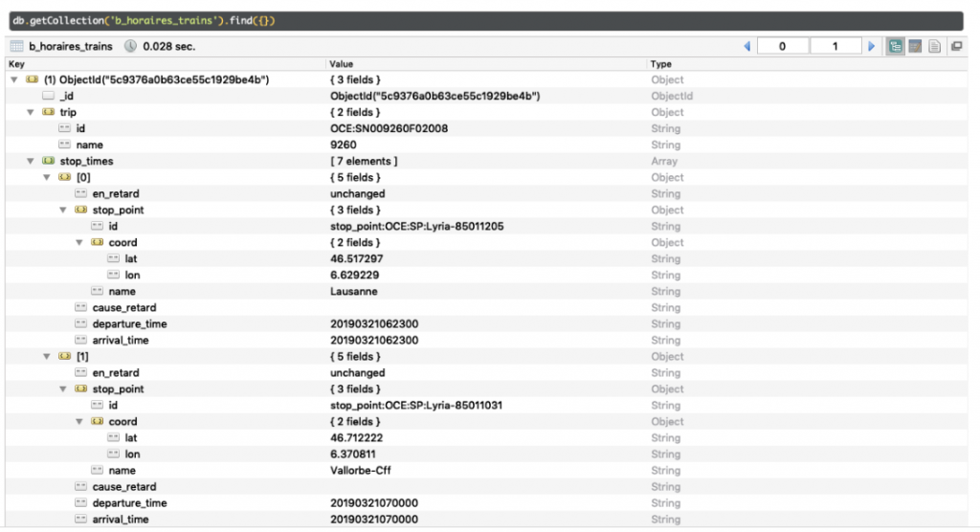Switch to table view mode
Viewport: 980px width, 532px height.
915,46
